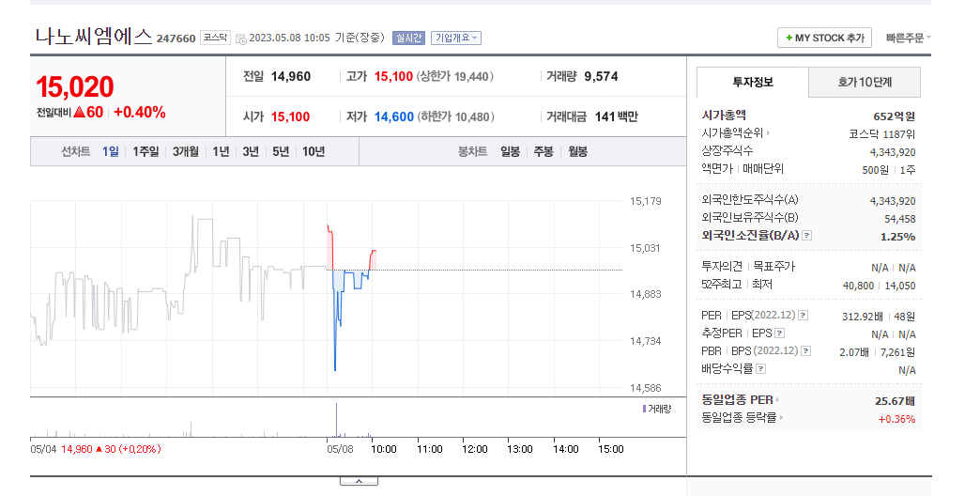The height and width of the screenshot is (496, 980).
Task: Open the 빠른주문 dropdown menu
Action: click(x=908, y=39)
